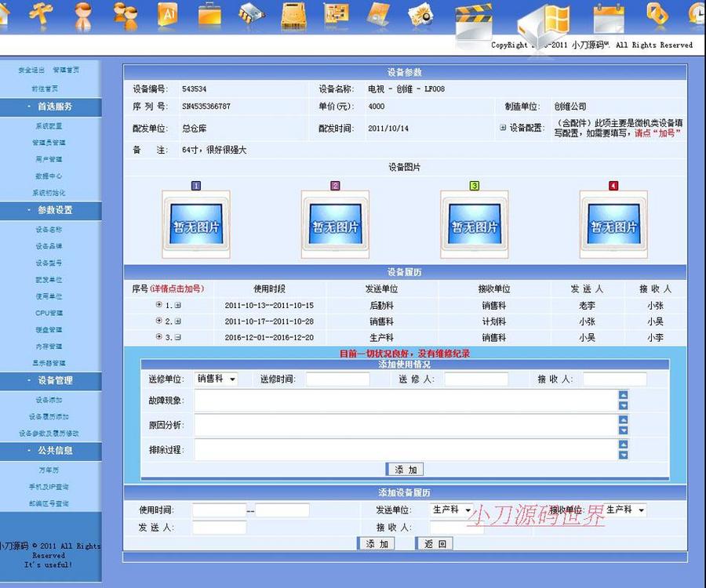706x588 pixels.
Task: Select the wrench tools icon in the toolbar
Action: [43, 16]
